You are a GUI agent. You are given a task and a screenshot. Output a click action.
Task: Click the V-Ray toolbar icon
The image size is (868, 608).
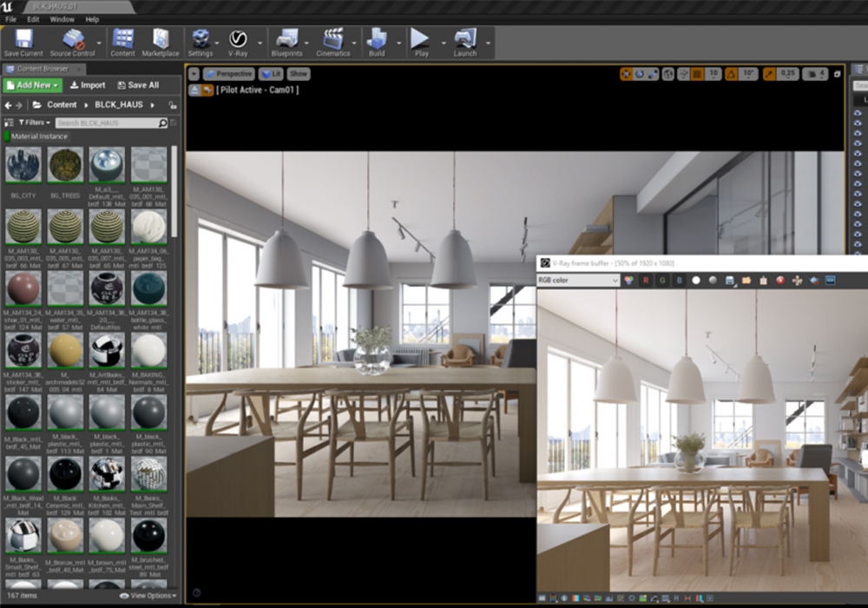238,39
